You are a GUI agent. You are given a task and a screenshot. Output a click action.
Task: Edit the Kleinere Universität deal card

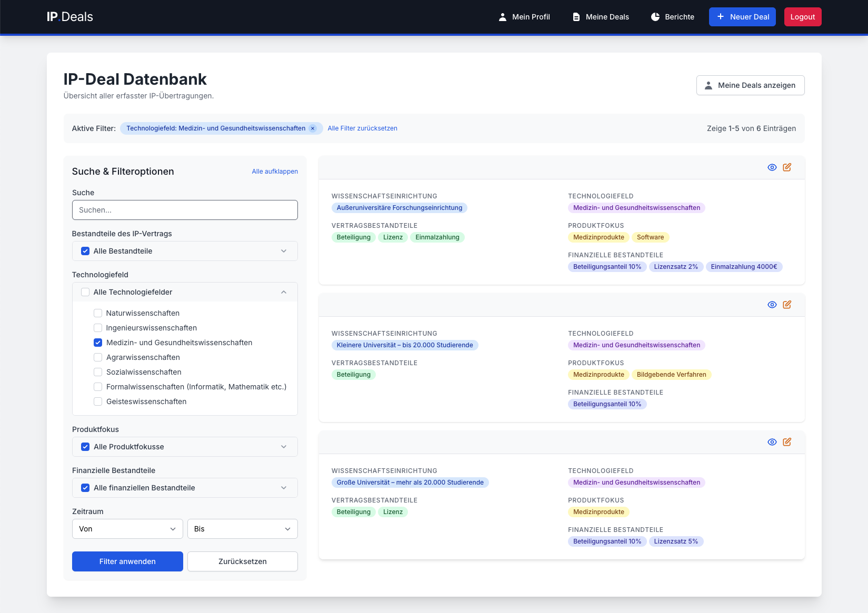point(787,305)
